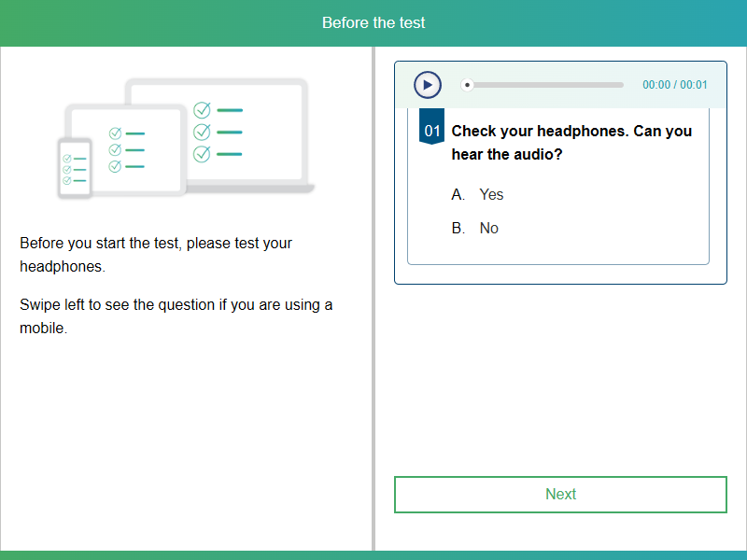This screenshot has width=747, height=560.
Task: Click the option letter A marker
Action: [458, 194]
